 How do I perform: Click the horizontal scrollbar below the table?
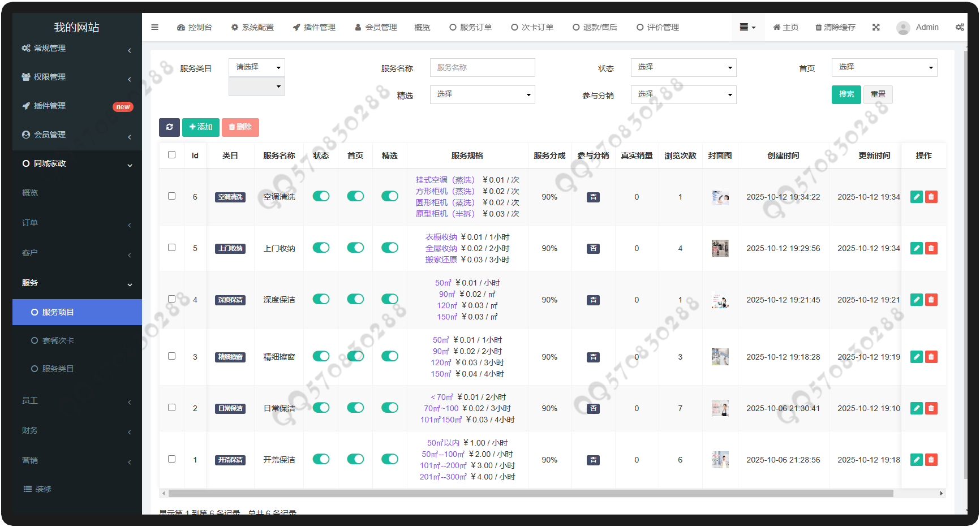pos(530,494)
